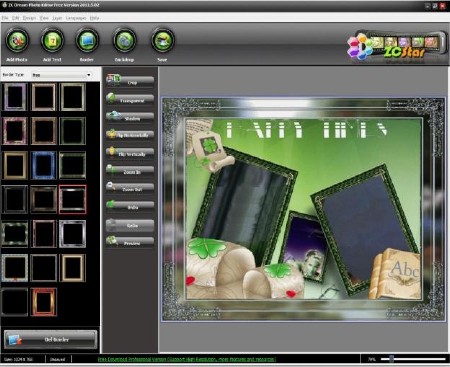
Task: Open the Free Download Professional Version link
Action: pos(187,359)
